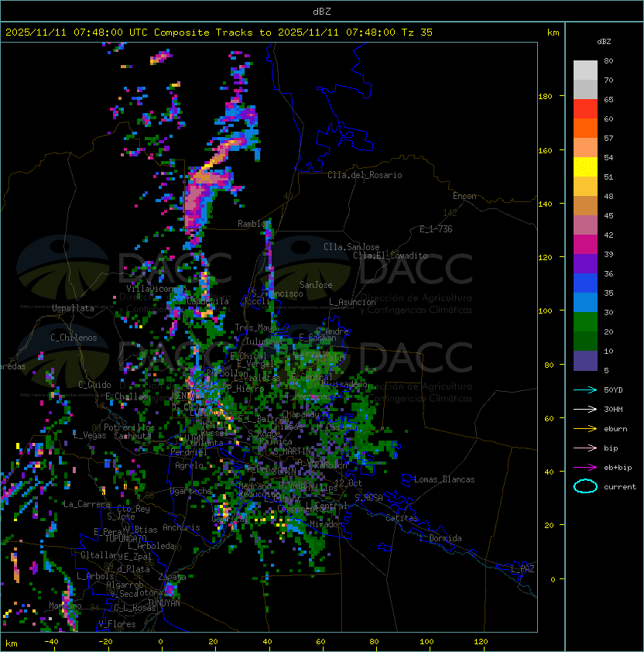The height and width of the screenshot is (652, 644).
Task: Click the 'dBZ' heading above the color scale
Action: point(604,42)
